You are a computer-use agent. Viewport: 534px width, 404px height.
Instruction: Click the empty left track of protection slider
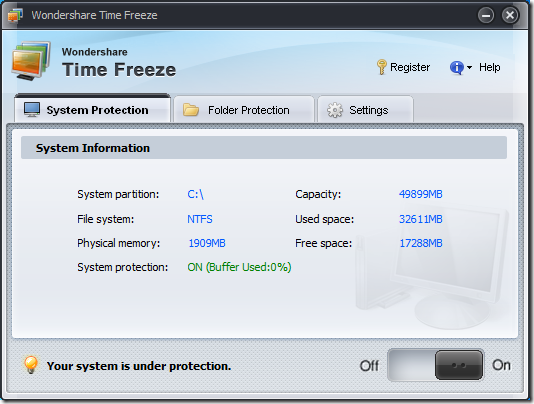[x=411, y=365]
